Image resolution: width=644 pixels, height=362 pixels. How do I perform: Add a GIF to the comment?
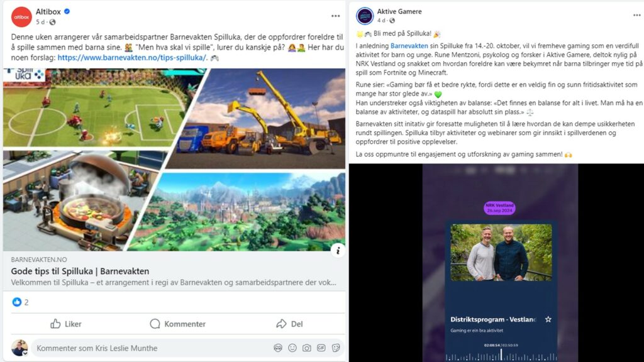point(321,348)
